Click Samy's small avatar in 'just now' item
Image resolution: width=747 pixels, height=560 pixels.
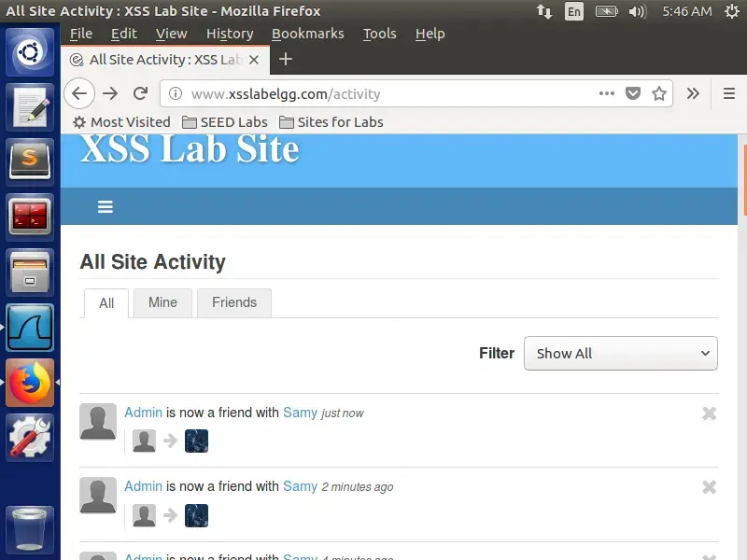click(196, 441)
